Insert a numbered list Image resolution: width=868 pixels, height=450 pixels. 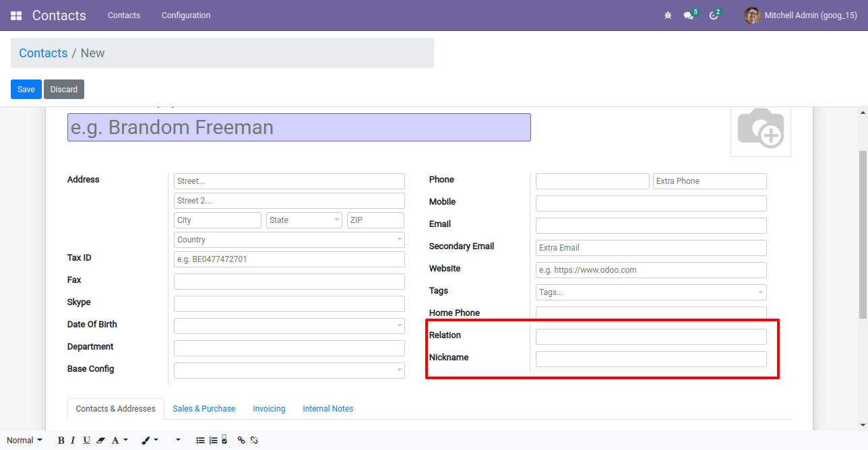[213, 440]
